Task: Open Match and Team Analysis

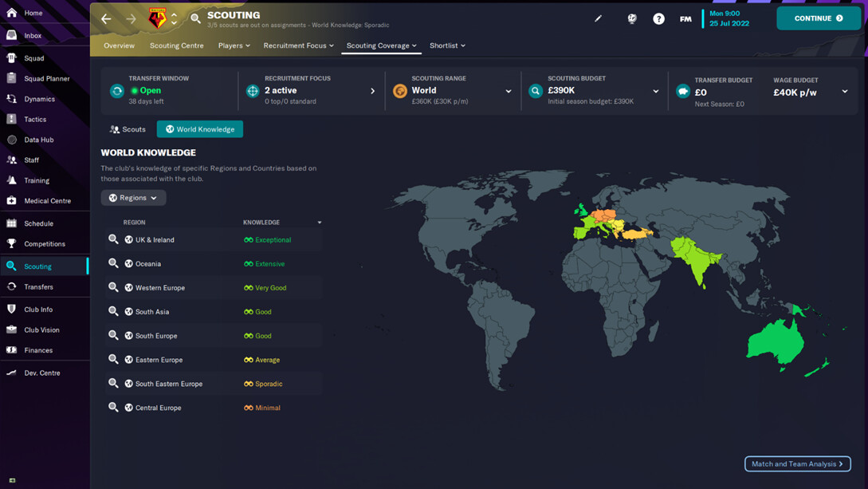Action: [797, 463]
